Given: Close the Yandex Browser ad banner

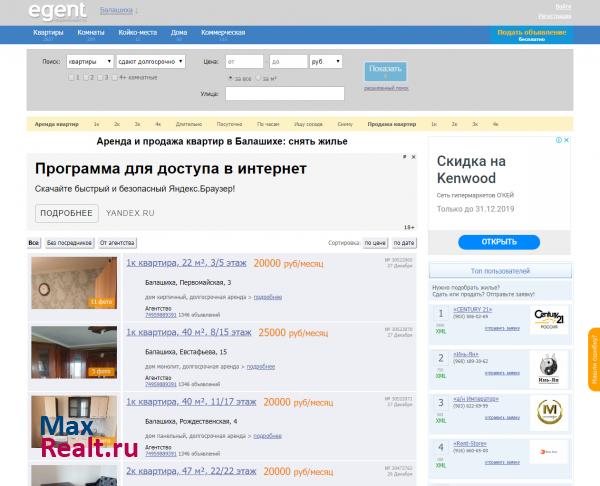Looking at the screenshot, I should [414, 157].
